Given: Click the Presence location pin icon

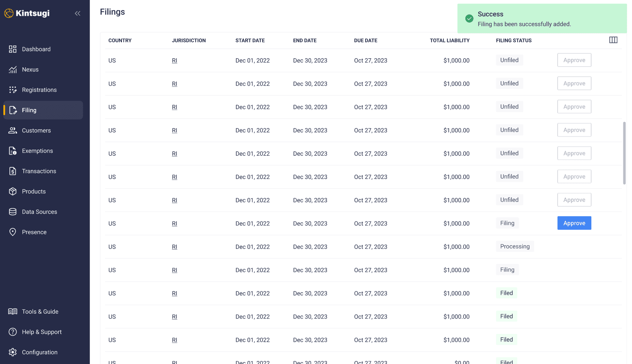Looking at the screenshot, I should click(13, 232).
